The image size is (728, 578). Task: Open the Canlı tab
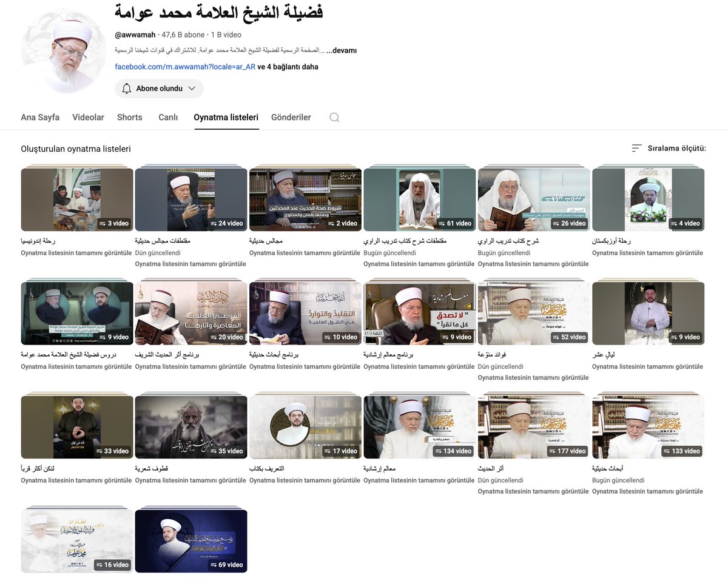click(x=168, y=118)
